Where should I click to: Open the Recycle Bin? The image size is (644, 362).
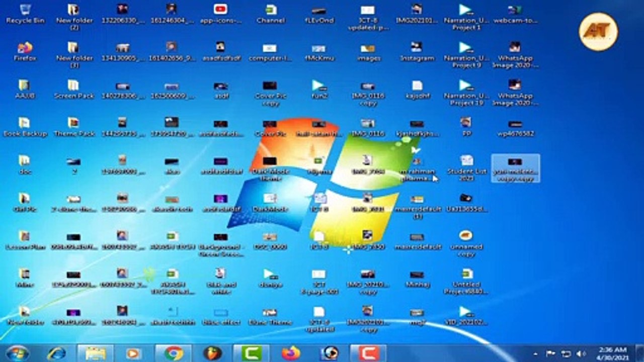pyautogui.click(x=26, y=14)
